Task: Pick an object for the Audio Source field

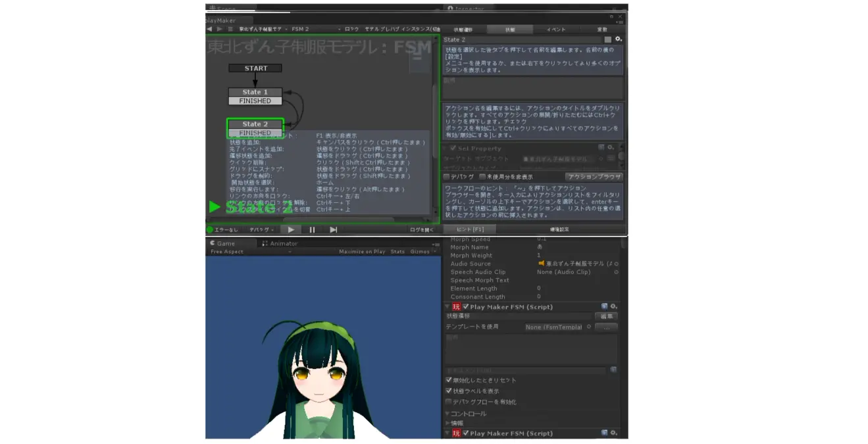Action: pos(617,264)
